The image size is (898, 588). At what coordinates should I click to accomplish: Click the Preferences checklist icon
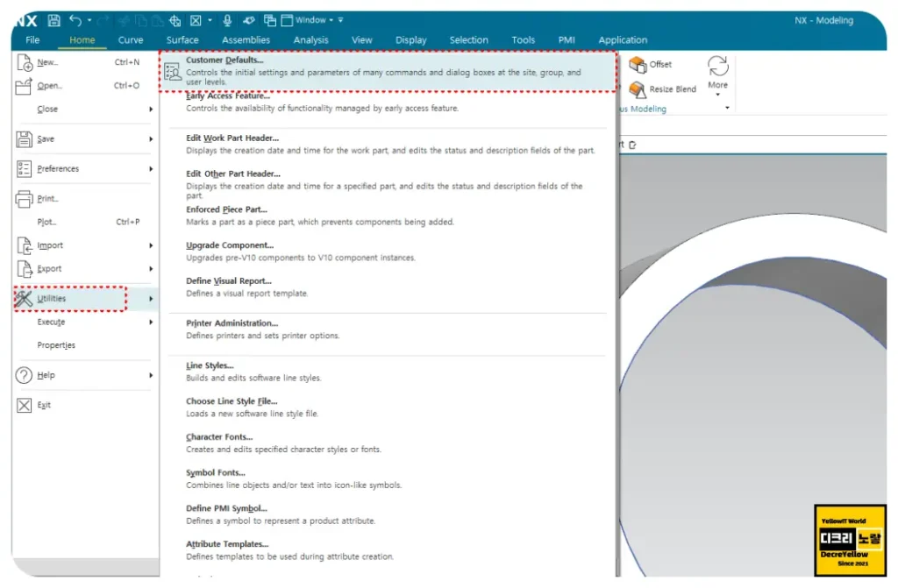(24, 169)
